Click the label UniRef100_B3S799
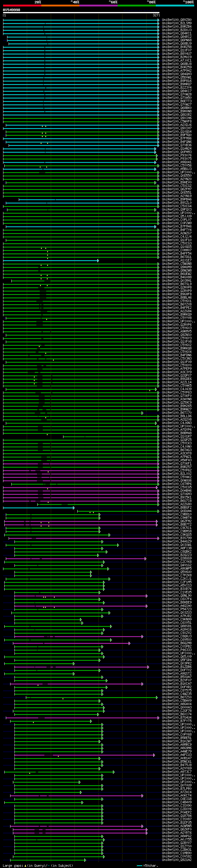Screen dimensions: 197x868 tap(177, 538)
